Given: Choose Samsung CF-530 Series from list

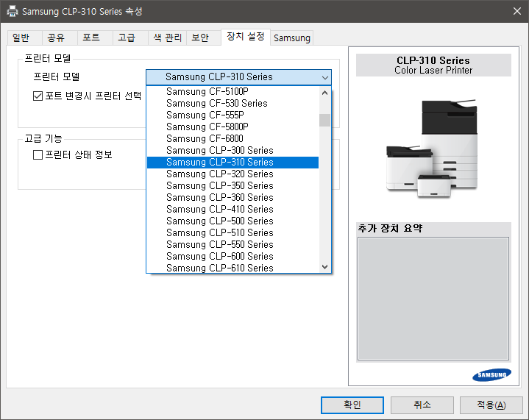Looking at the screenshot, I should (x=232, y=104).
